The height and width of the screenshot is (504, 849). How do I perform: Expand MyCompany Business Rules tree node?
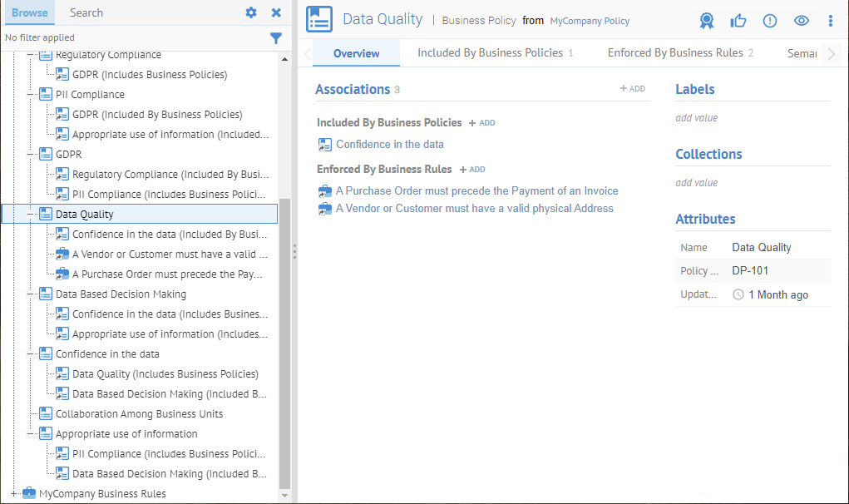[x=14, y=493]
